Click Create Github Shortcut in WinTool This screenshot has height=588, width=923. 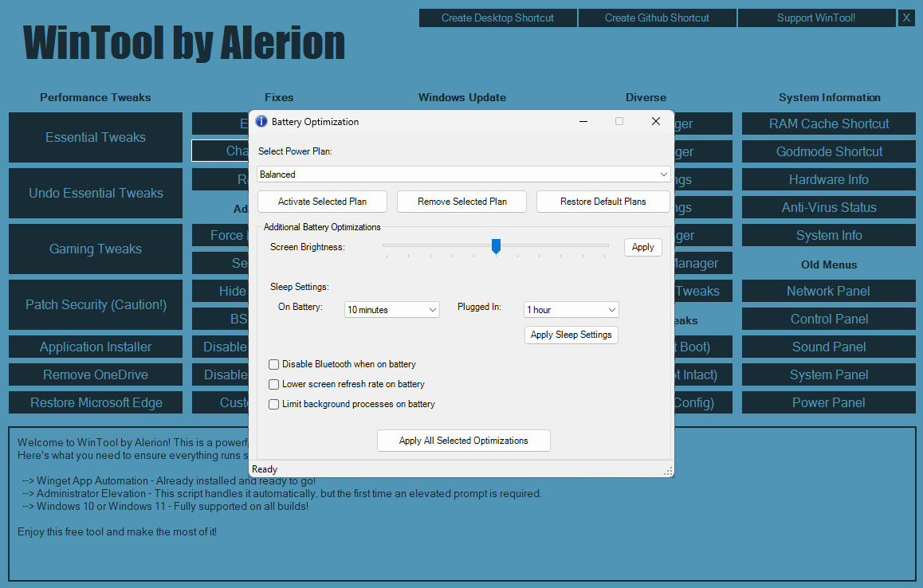(657, 18)
